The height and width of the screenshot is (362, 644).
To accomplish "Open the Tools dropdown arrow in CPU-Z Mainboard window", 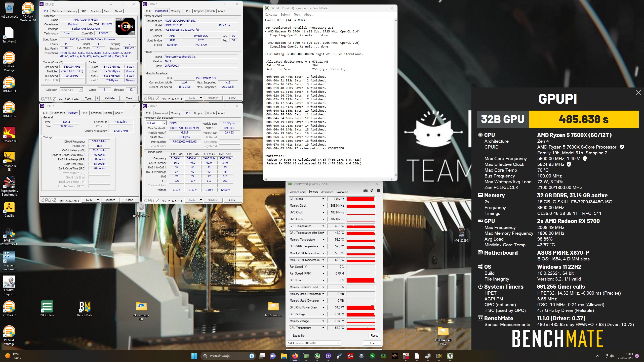I will click(201, 98).
